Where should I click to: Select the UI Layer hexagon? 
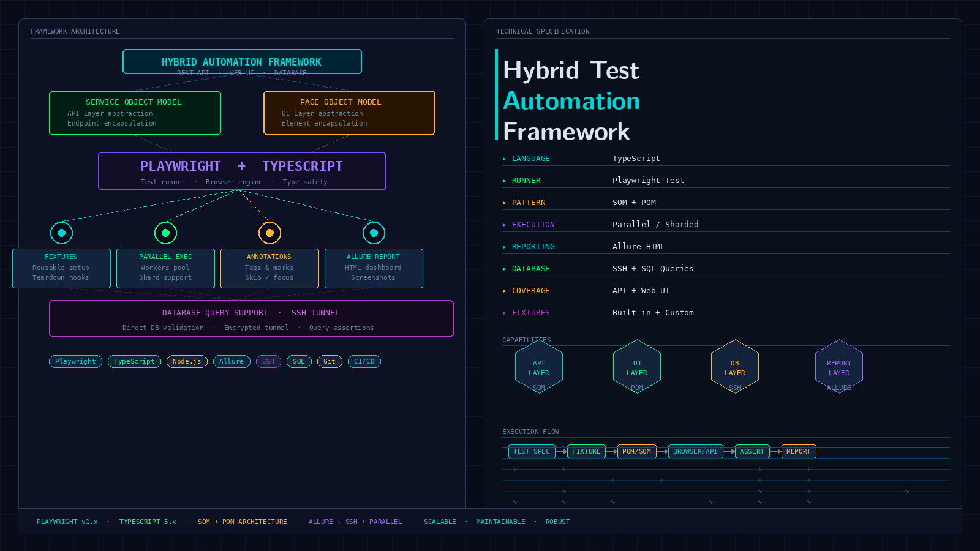(x=637, y=367)
